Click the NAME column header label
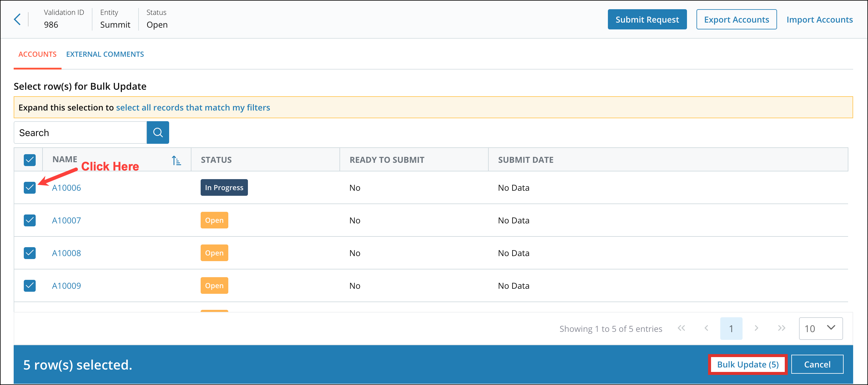Screen dimensions: 868x385 [x=65, y=159]
